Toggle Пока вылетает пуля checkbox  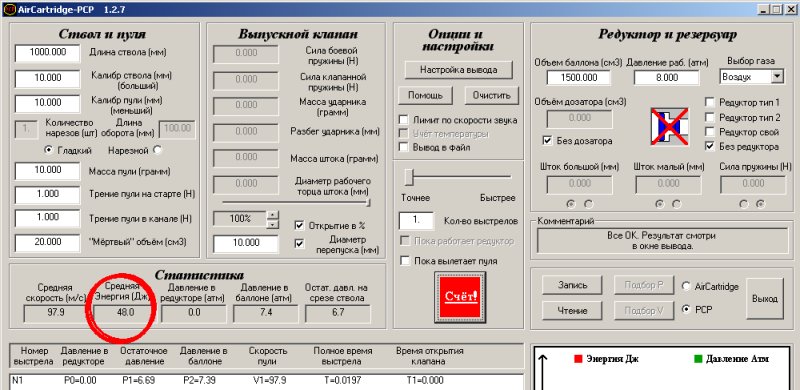[405, 261]
